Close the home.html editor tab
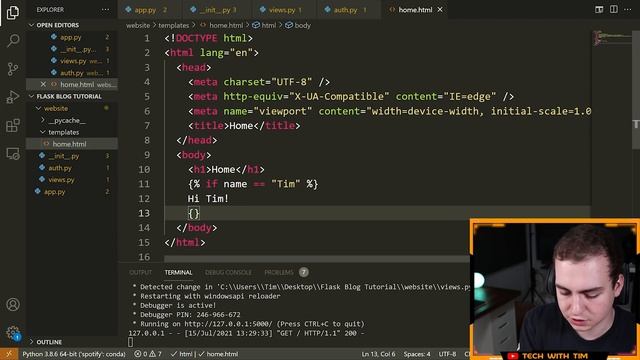 coord(440,9)
